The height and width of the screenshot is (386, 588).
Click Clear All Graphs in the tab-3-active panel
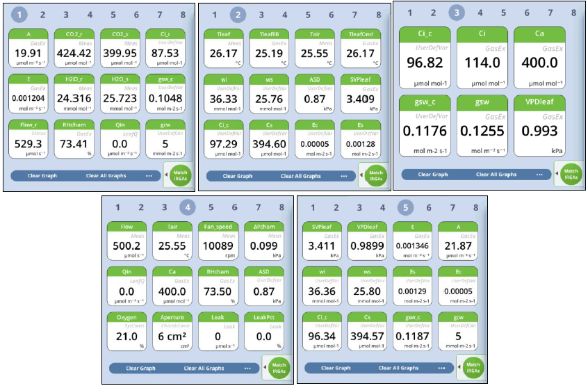coord(496,175)
